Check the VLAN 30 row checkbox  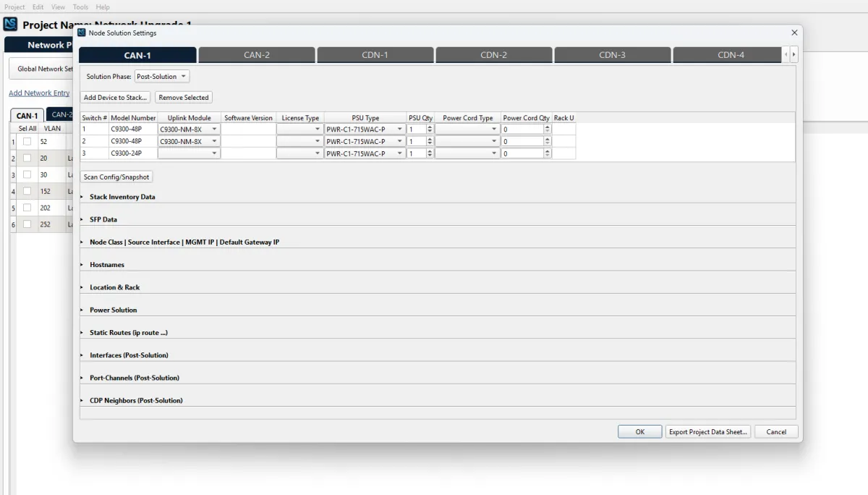pos(27,174)
